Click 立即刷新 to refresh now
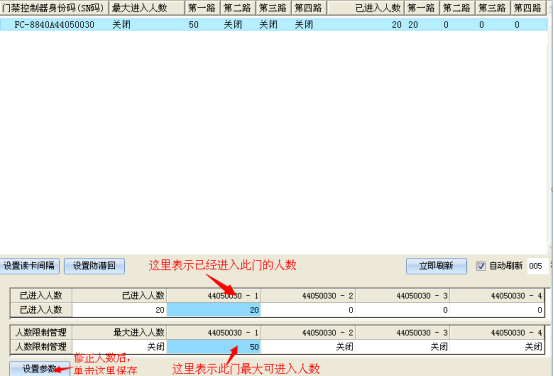Viewport: 554px width, 376px height. (436, 266)
